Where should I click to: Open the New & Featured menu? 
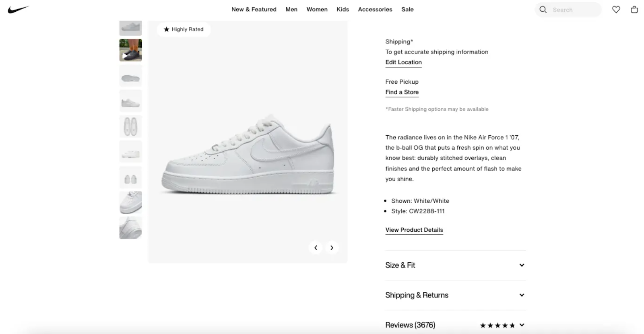(x=254, y=9)
